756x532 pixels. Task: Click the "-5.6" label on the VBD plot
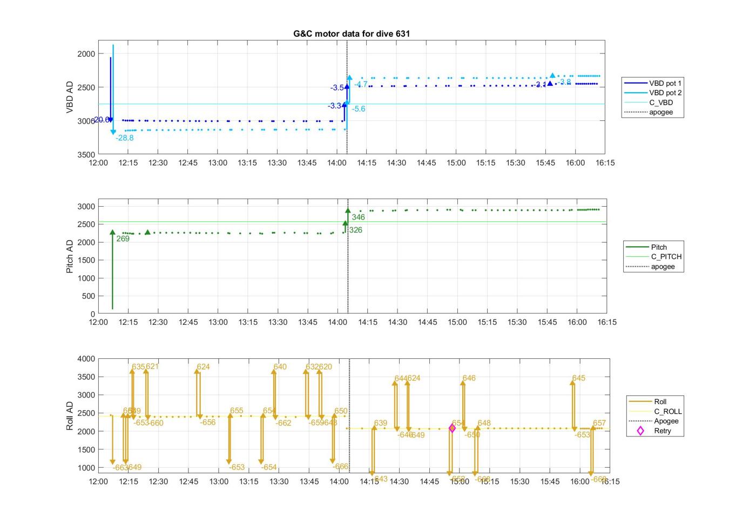359,109
